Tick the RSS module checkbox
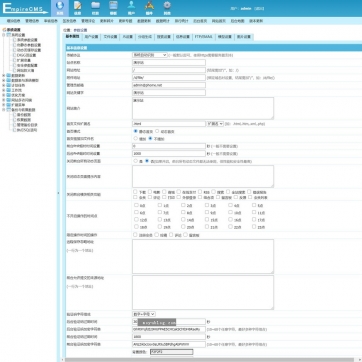The height and width of the screenshot is (362, 362). (200, 192)
